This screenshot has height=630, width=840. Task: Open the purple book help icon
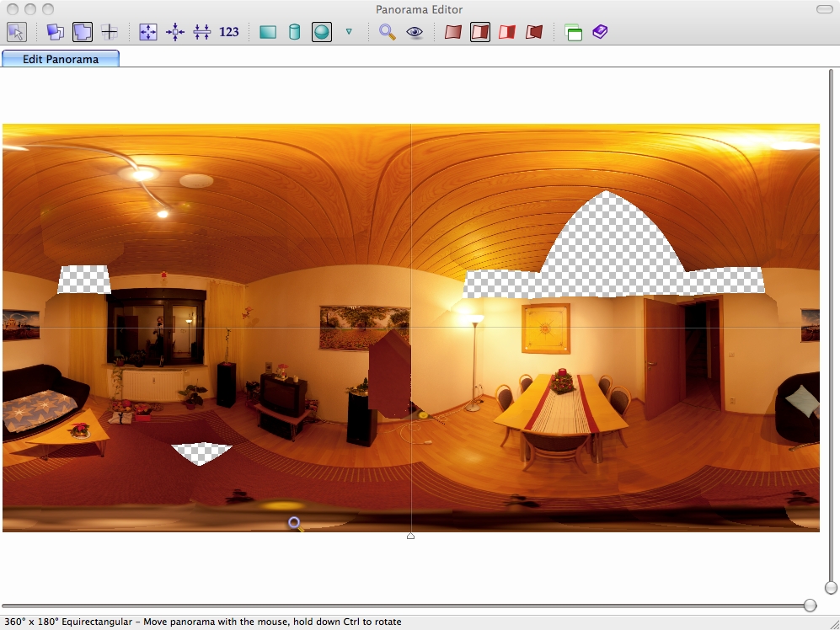pos(599,32)
